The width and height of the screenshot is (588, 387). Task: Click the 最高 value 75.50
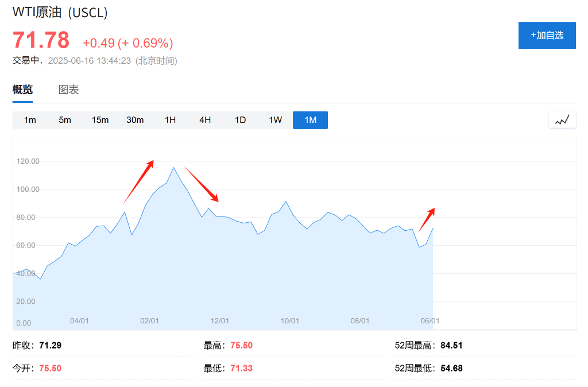[241, 345]
